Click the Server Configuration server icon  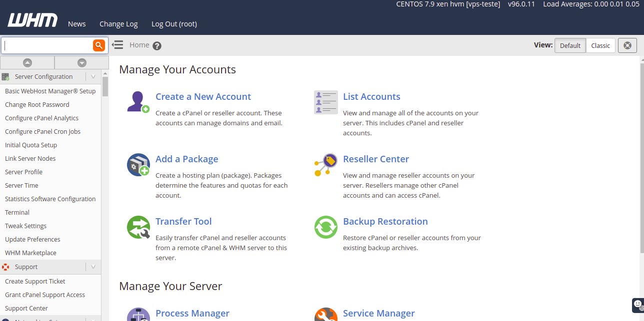pyautogui.click(x=5, y=77)
